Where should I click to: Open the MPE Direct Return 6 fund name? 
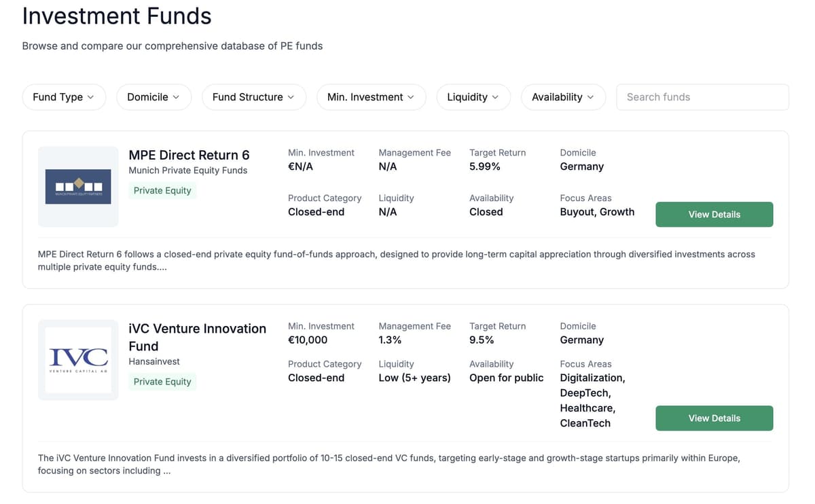[189, 155]
